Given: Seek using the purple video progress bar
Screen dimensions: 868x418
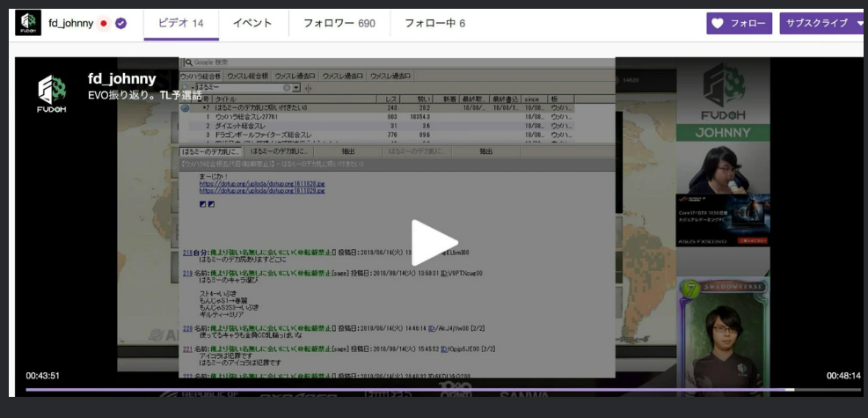Looking at the screenshot, I should pos(443,390).
